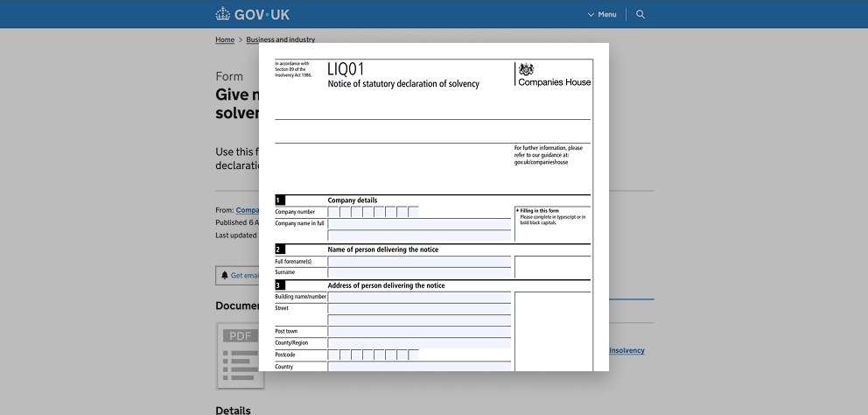Image resolution: width=868 pixels, height=415 pixels.
Task: Open the search magnifier icon
Action: pyautogui.click(x=640, y=14)
